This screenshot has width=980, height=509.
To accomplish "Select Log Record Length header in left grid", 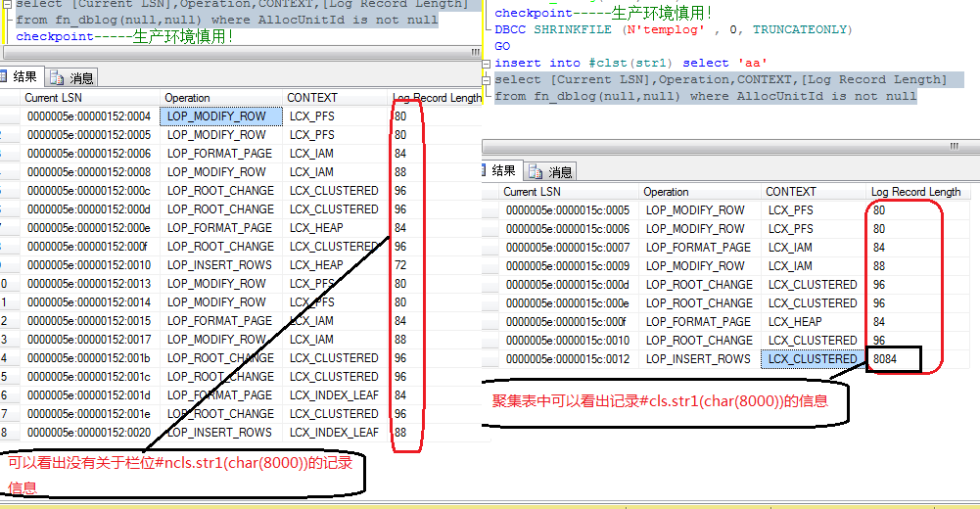I will click(437, 98).
